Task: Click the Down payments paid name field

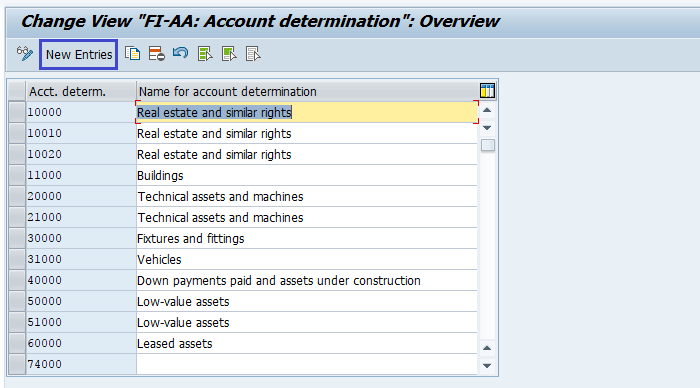Action: point(307,280)
